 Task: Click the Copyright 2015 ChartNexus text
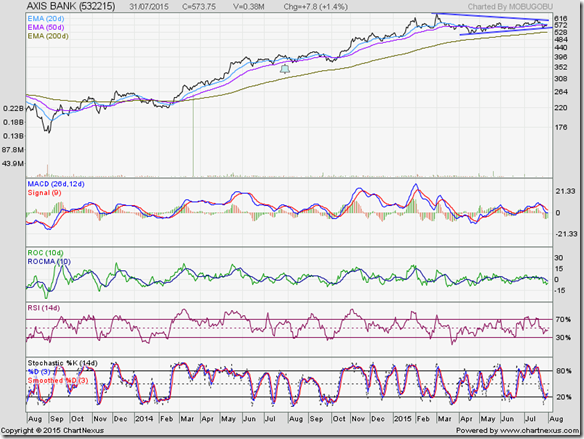point(52,430)
